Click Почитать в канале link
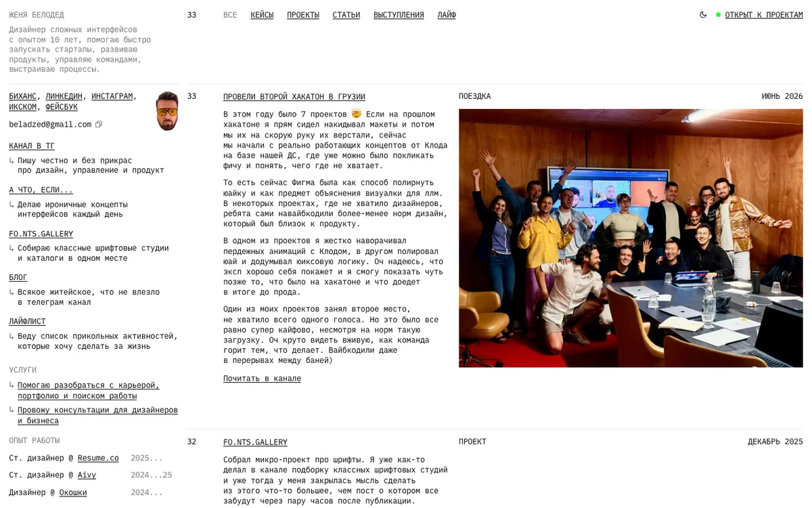Image resolution: width=812 pixels, height=508 pixels. click(262, 379)
